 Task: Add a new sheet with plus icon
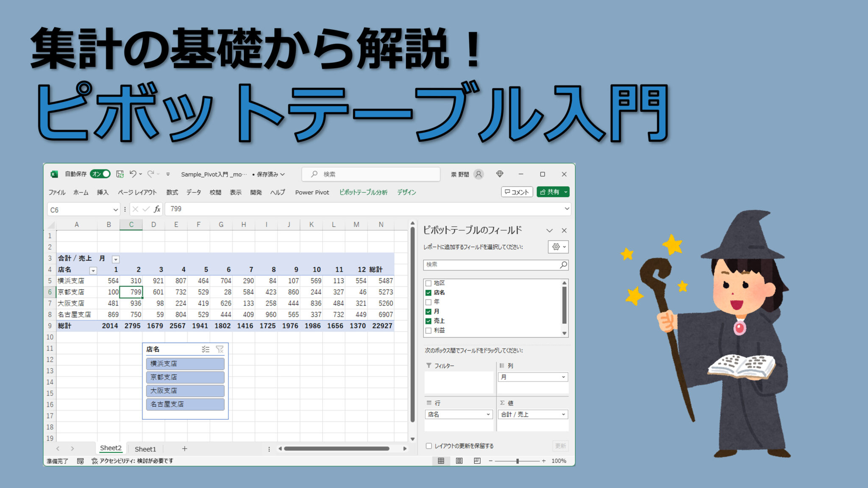click(184, 449)
